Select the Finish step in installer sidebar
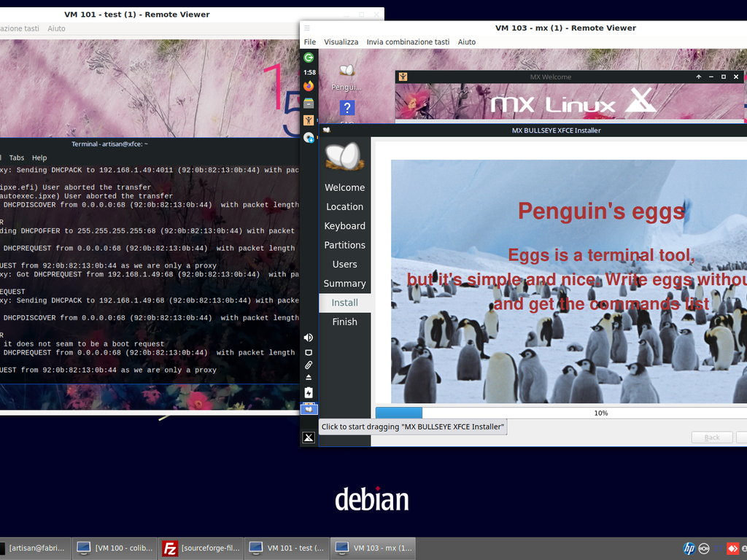747x560 pixels. pos(345,322)
